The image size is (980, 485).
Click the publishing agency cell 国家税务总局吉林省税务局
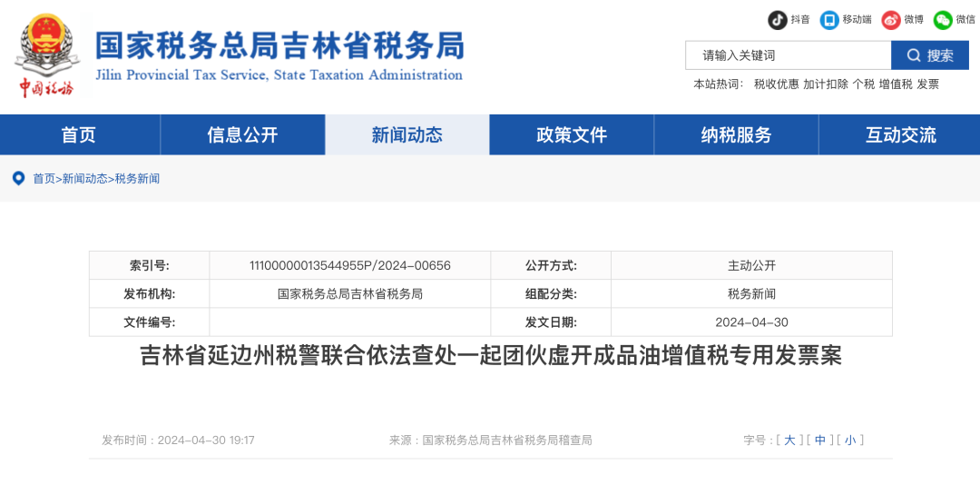click(350, 293)
